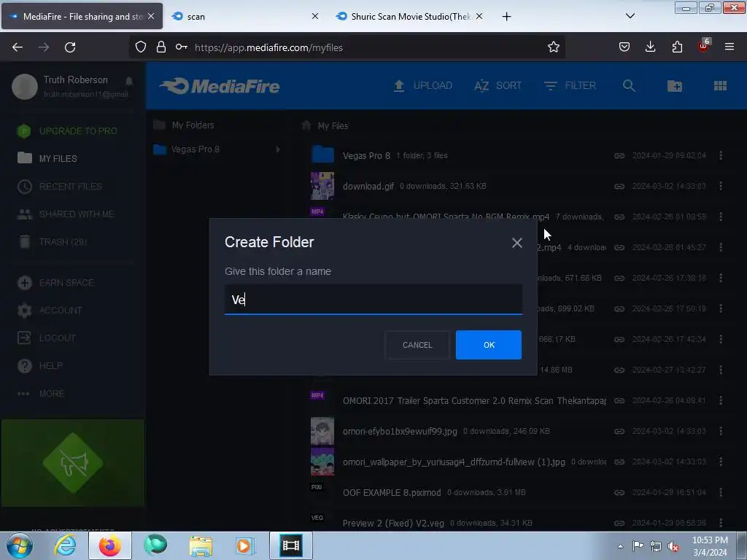The height and width of the screenshot is (560, 747).
Task: Click omori_wallpaper jpg thumbnail
Action: (x=322, y=462)
